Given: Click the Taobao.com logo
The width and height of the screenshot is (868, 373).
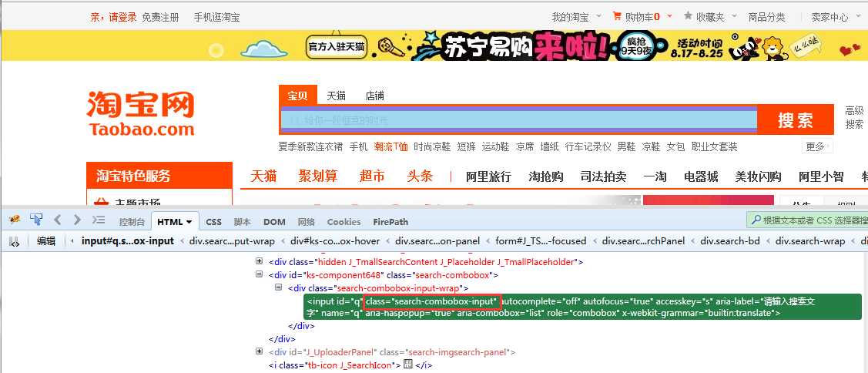Looking at the screenshot, I should [141, 113].
